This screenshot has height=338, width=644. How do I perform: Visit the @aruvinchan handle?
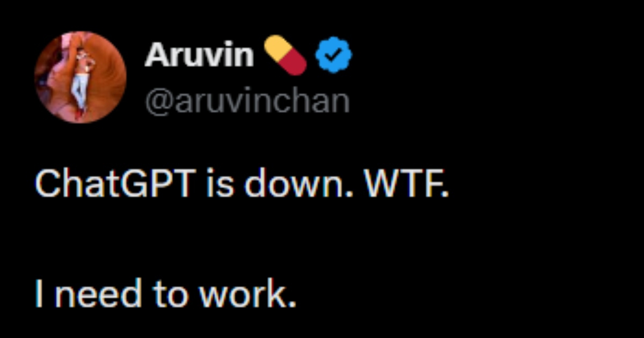coord(247,100)
